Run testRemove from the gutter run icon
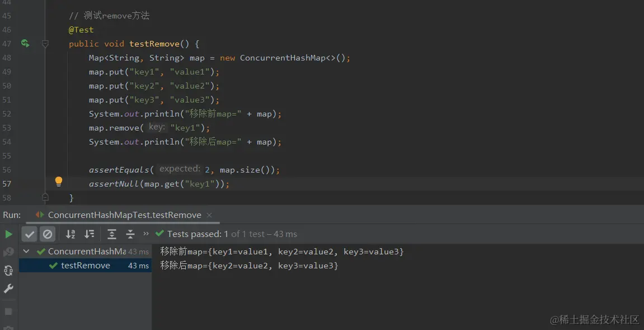Image resolution: width=644 pixels, height=330 pixels. 26,43
